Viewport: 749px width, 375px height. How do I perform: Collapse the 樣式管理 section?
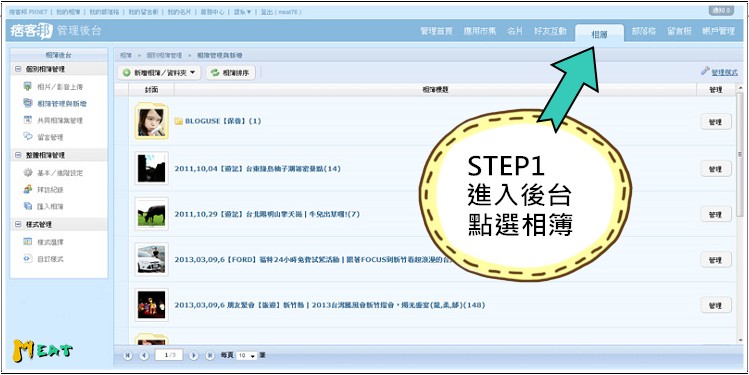(18, 224)
